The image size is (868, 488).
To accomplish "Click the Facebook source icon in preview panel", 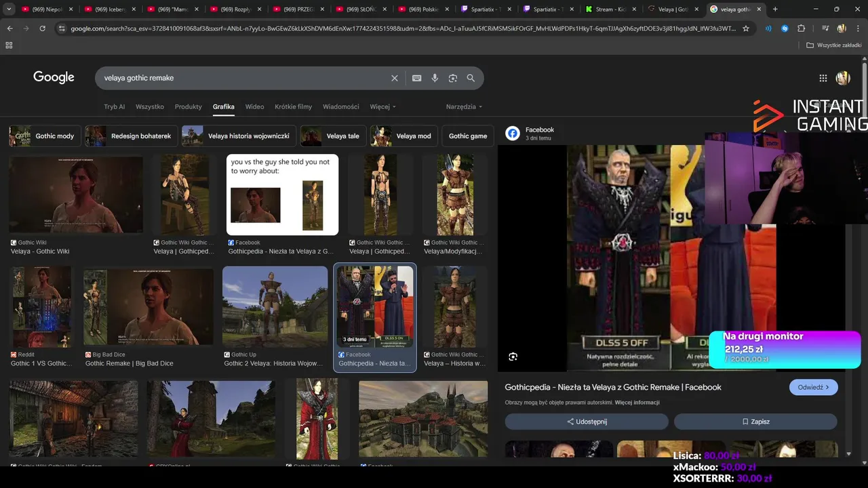I will coord(513,134).
